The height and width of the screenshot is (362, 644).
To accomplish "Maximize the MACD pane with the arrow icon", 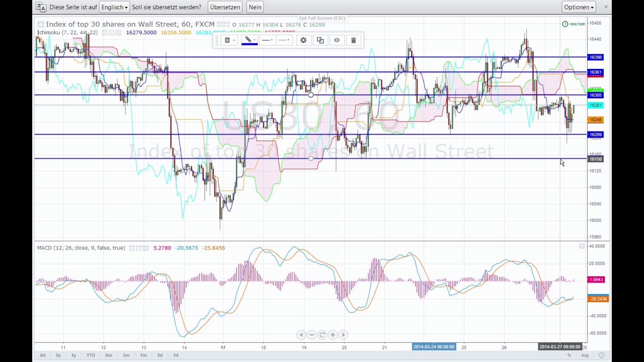I will click(582, 246).
